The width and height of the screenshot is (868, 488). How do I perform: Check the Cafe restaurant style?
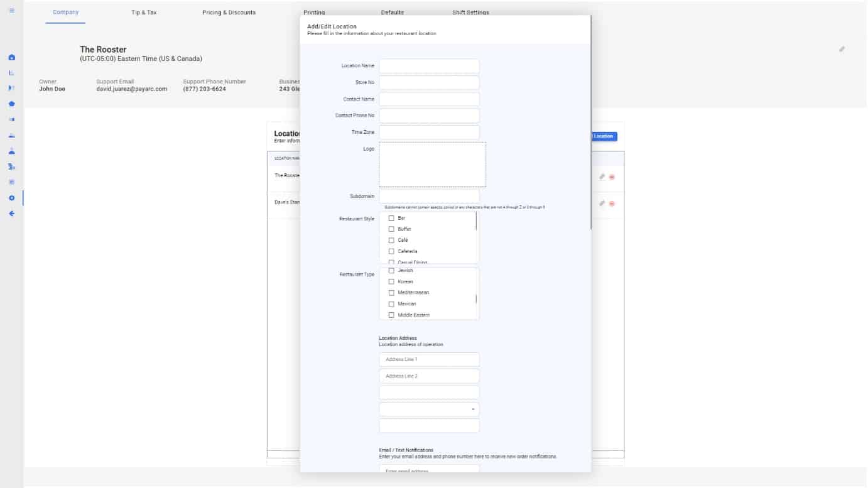391,240
